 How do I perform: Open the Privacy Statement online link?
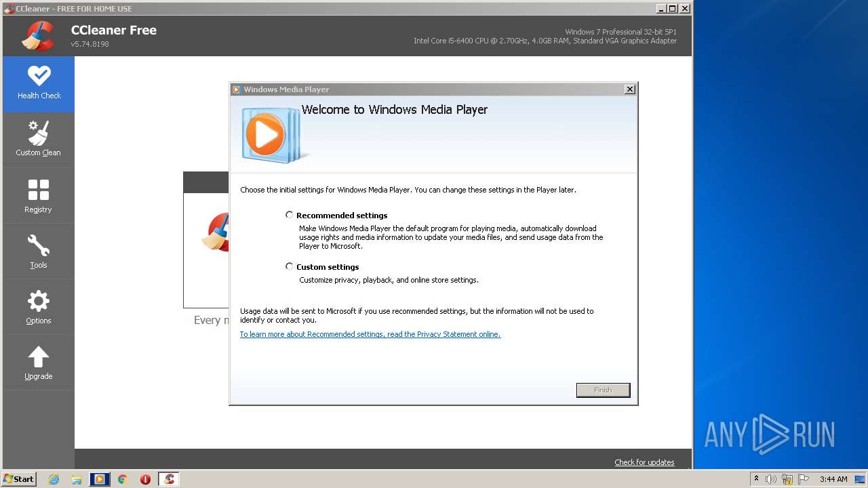tap(370, 334)
